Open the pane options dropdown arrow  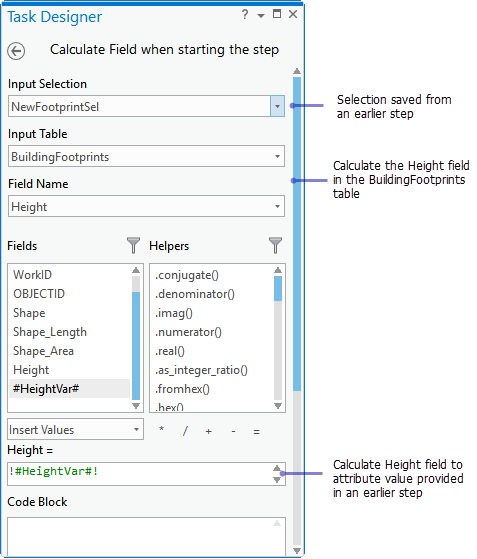pyautogui.click(x=261, y=16)
